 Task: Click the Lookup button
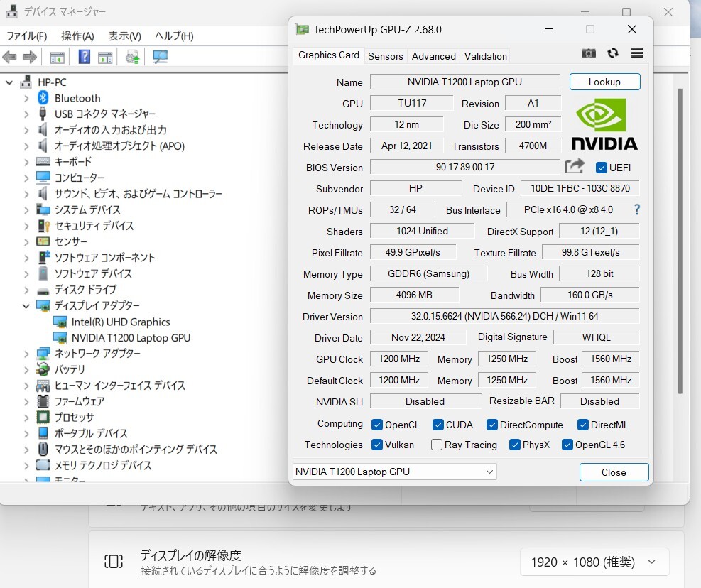(604, 82)
